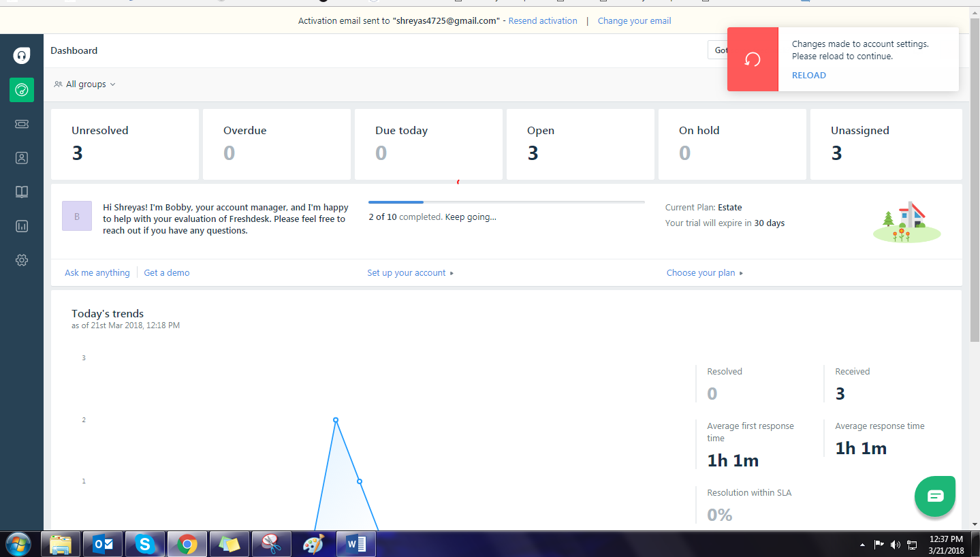Click RELOAD in the settings notification
This screenshot has height=557, width=980.
(x=808, y=75)
